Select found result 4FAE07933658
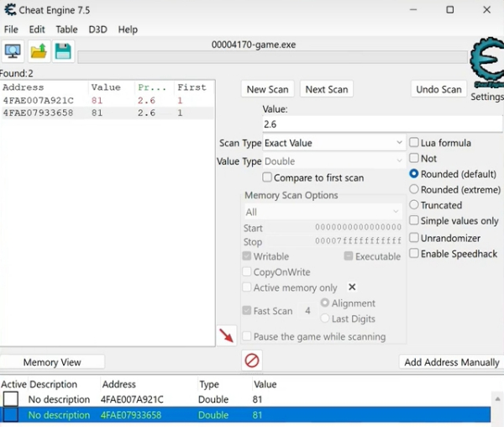The width and height of the screenshot is (504, 427). [x=108, y=113]
